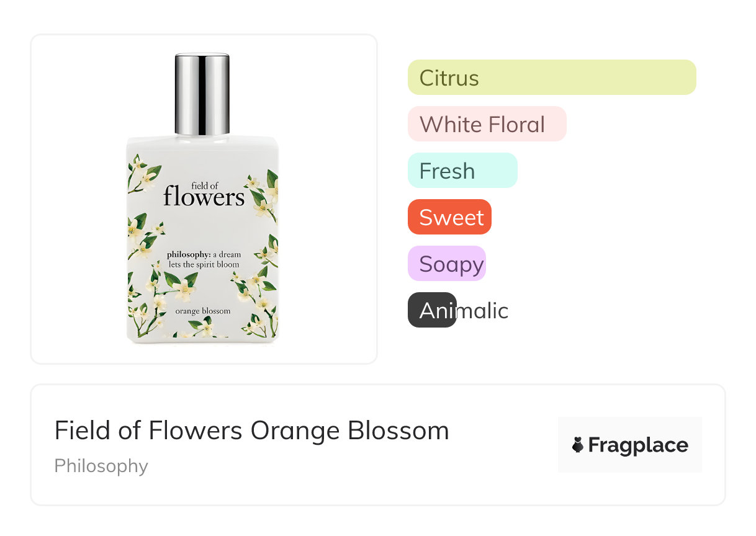756x536 pixels.
Task: Click the "philosophy: a dream" bottle inscription
Action: point(204,254)
